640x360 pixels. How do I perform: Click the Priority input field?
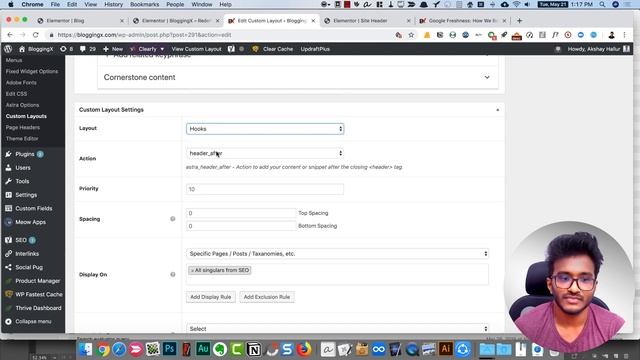(265, 189)
